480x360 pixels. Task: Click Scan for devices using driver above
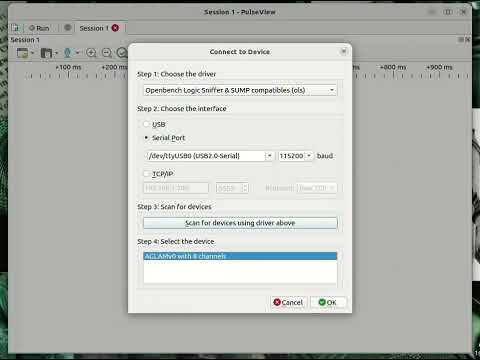240,223
